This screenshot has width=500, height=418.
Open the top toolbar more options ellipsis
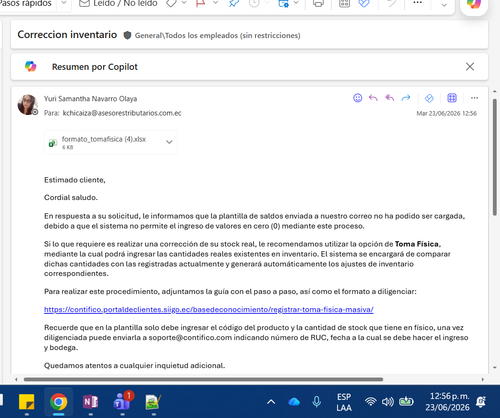point(417,3)
